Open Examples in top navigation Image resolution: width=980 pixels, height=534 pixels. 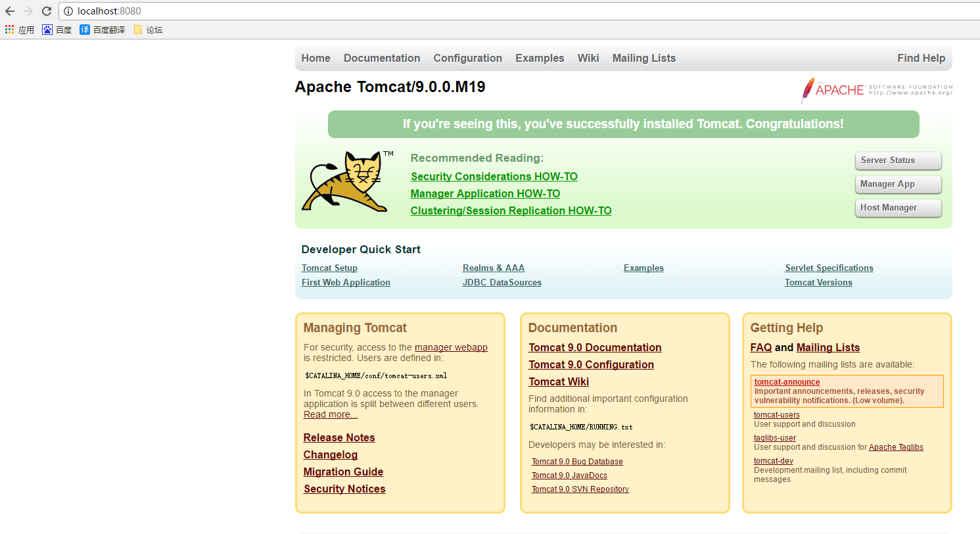tap(540, 58)
